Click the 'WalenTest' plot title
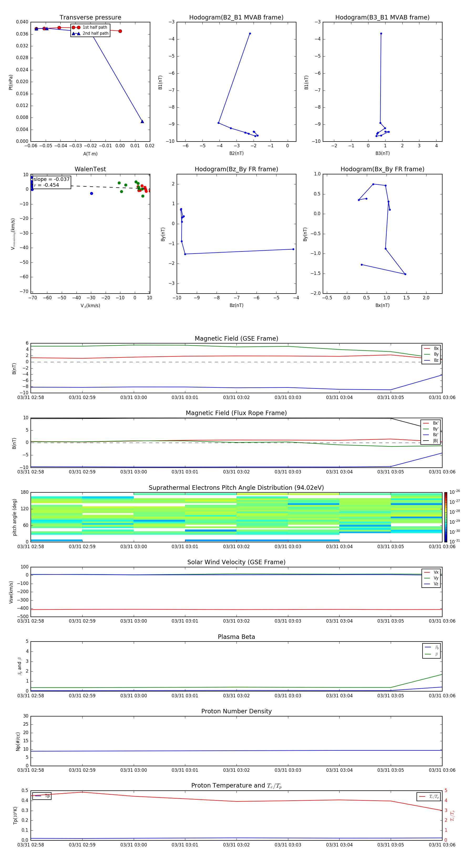473x868 pixels. tap(90, 169)
